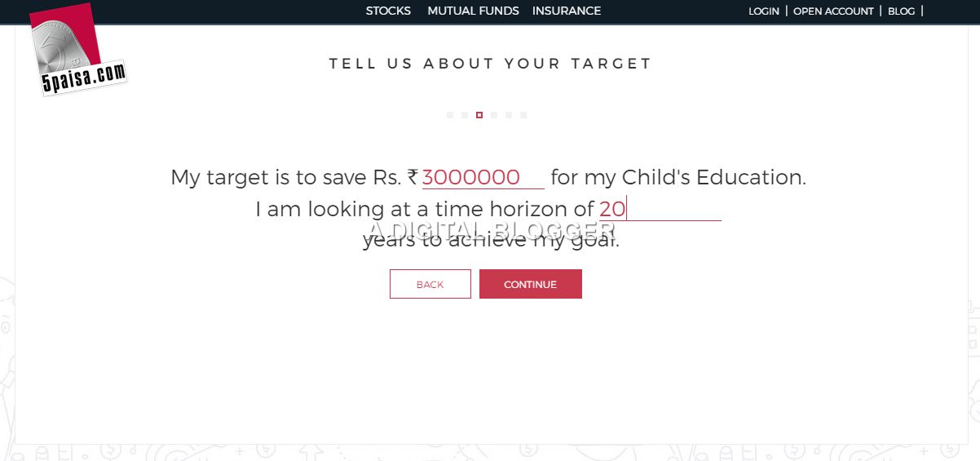Image resolution: width=980 pixels, height=461 pixels.
Task: Select the first step indicator dot
Action: pos(450,115)
